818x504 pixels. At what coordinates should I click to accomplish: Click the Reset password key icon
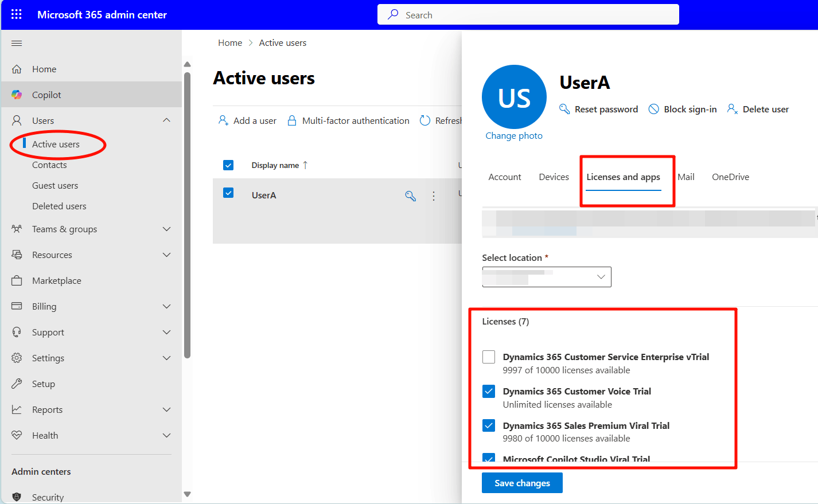point(564,109)
